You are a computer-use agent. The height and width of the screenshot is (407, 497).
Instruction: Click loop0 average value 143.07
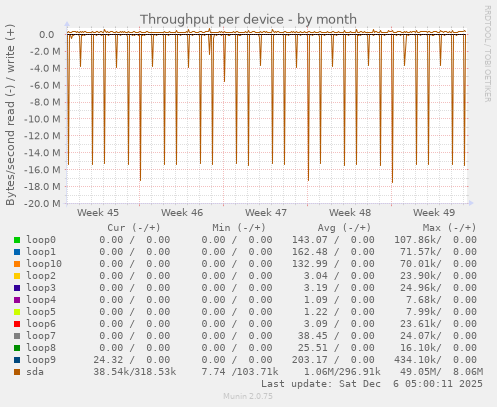(x=310, y=240)
